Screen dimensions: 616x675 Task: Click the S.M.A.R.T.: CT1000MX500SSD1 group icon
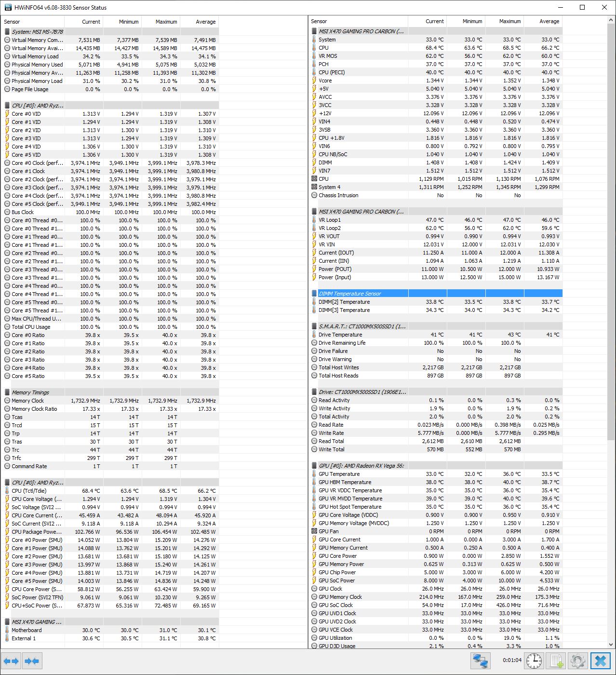pyautogui.click(x=314, y=326)
